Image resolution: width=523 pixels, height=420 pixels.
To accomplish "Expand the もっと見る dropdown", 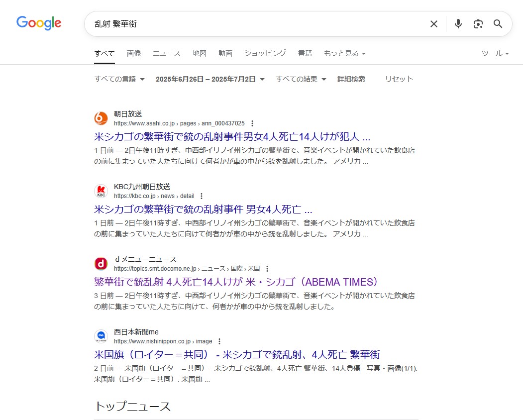I will [344, 53].
